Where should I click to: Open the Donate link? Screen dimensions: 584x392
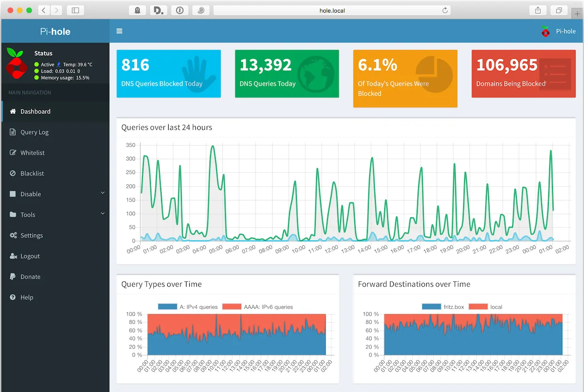pos(55,277)
